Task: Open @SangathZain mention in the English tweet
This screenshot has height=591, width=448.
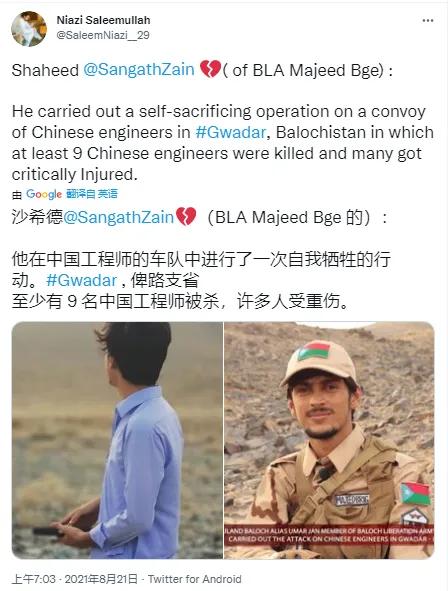Action: (x=138, y=70)
